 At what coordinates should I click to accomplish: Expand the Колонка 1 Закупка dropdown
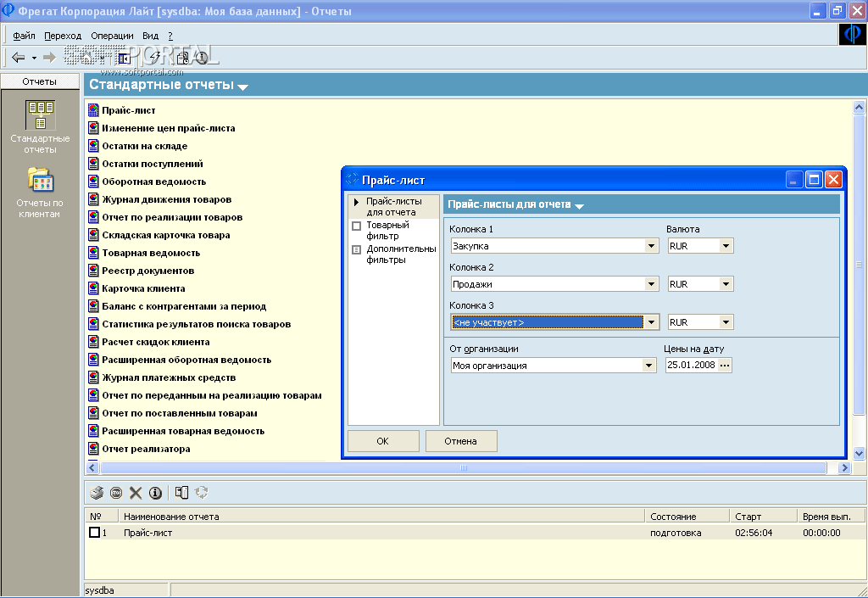click(651, 246)
